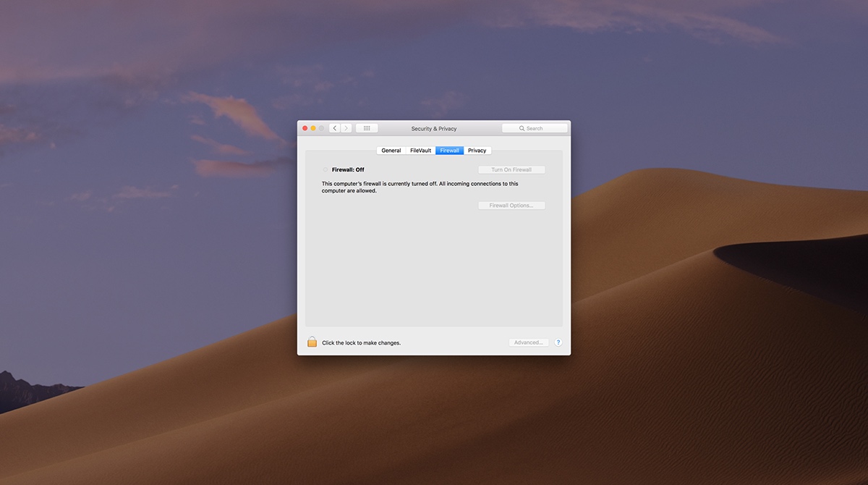Click the forward navigation arrow
This screenshot has height=485, width=868.
click(346, 127)
